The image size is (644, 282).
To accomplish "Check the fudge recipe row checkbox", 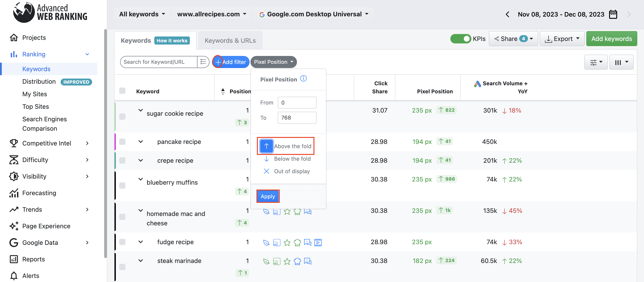I will pos(122,242).
